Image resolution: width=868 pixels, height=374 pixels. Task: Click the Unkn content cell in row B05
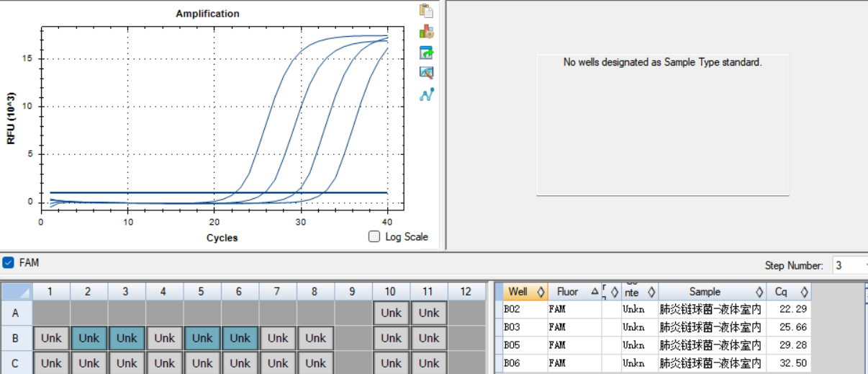click(x=639, y=345)
